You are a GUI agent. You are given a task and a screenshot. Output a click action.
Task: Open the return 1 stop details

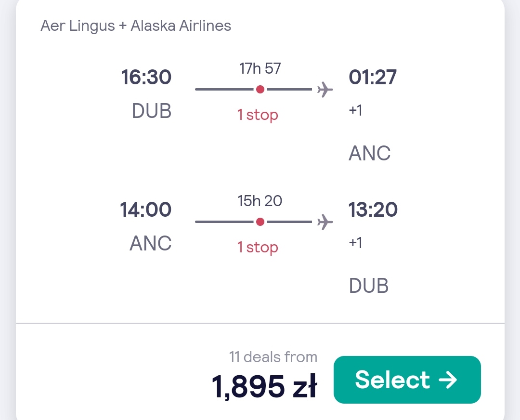point(258,248)
